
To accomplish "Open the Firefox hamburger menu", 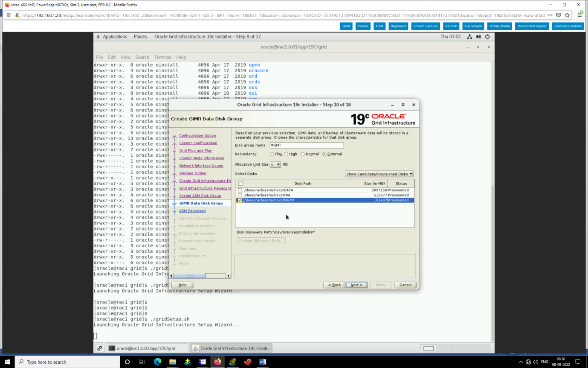I will pos(580,15).
